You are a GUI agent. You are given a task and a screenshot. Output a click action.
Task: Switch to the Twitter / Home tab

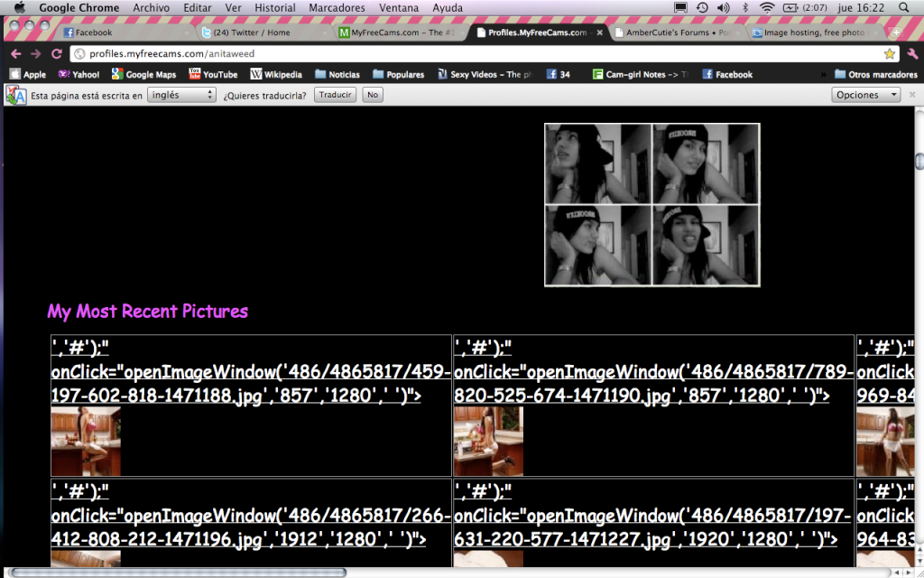pyautogui.click(x=263, y=33)
